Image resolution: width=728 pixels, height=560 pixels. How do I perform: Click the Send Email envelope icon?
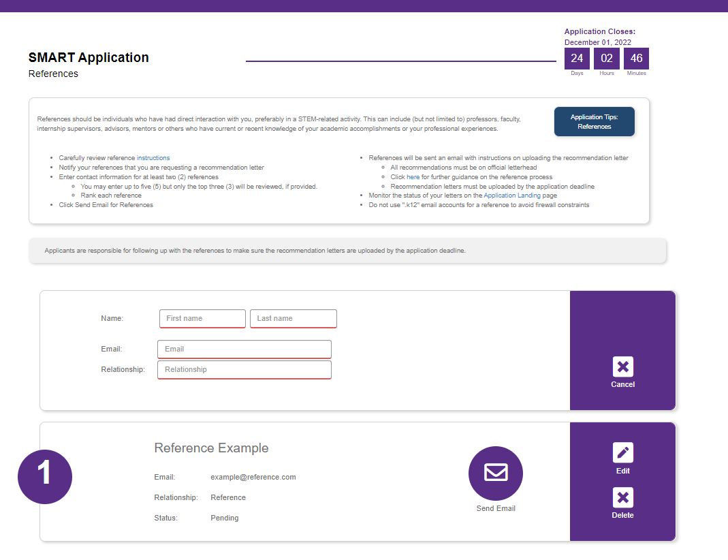click(495, 473)
